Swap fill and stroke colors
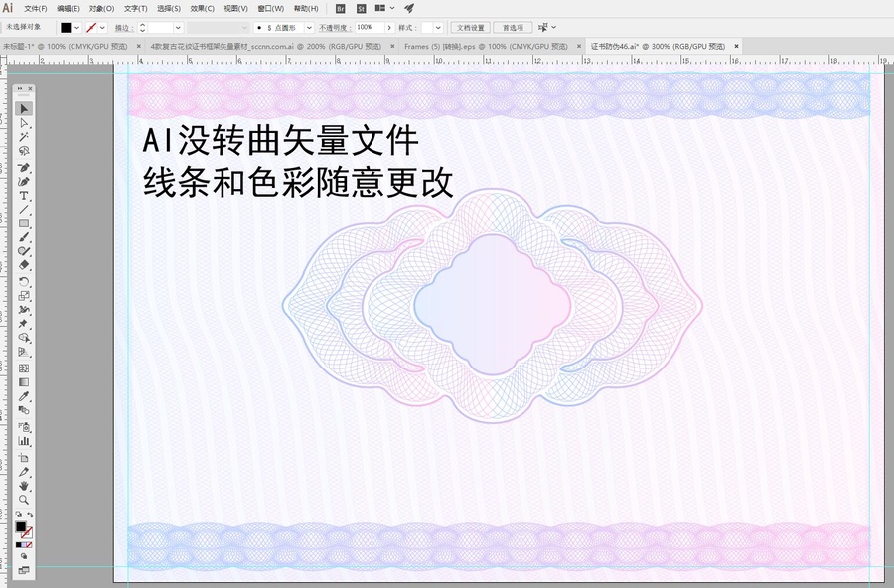Viewport: 894px width, 588px height. [x=30, y=514]
